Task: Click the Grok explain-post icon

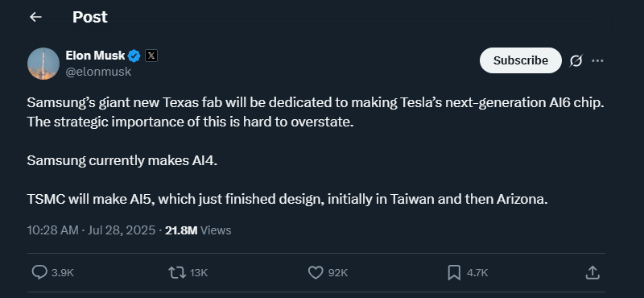Action: coord(576,61)
